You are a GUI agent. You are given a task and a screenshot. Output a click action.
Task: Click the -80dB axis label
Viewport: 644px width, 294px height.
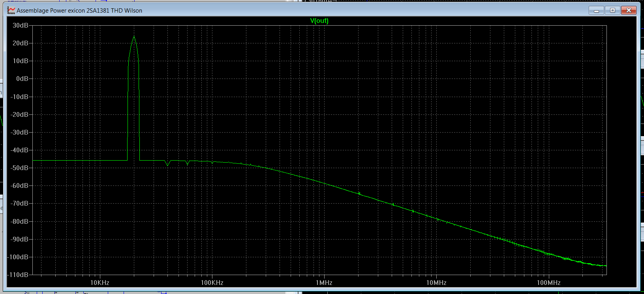(19, 221)
